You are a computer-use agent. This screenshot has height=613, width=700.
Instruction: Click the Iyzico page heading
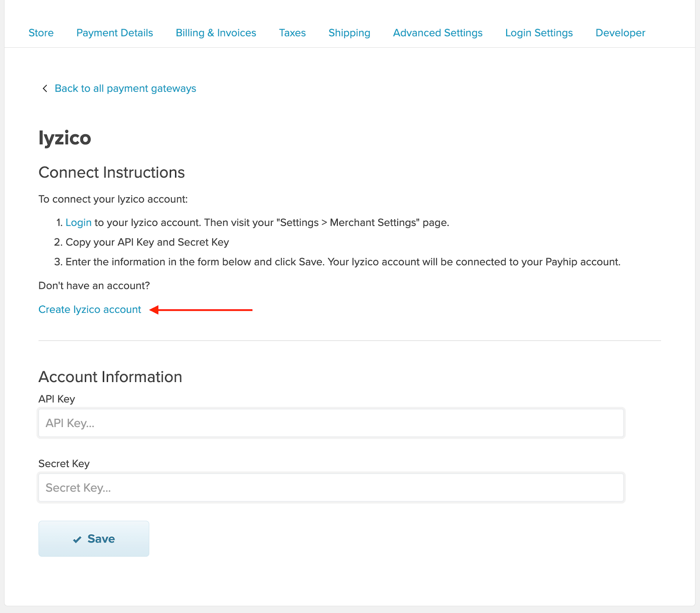coord(65,138)
